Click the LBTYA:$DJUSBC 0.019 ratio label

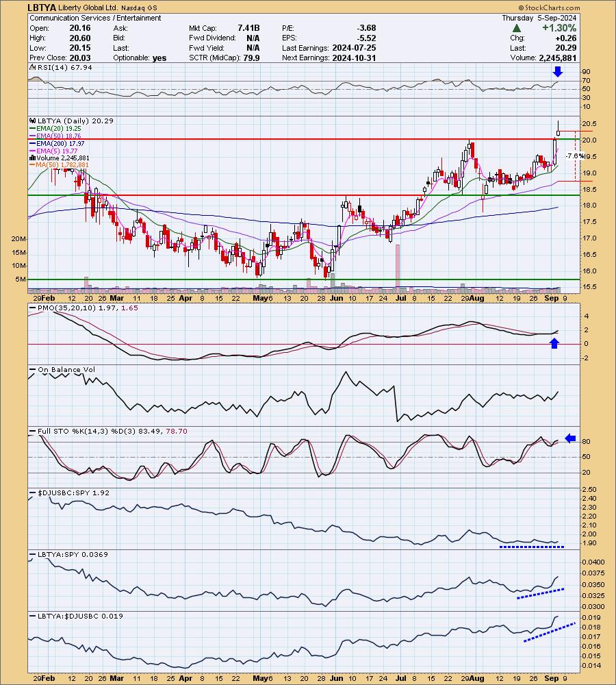pos(77,616)
